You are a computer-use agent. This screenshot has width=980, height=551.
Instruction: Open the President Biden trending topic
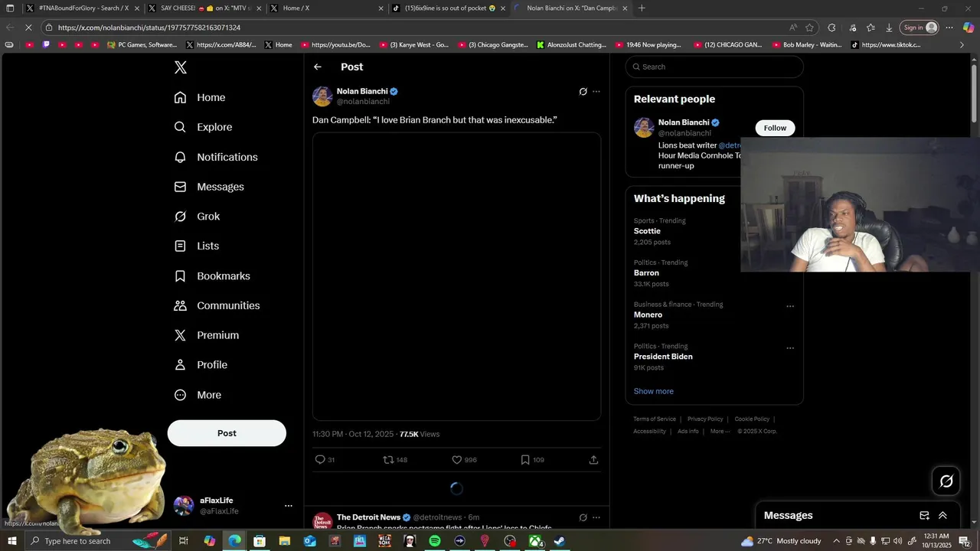(663, 357)
